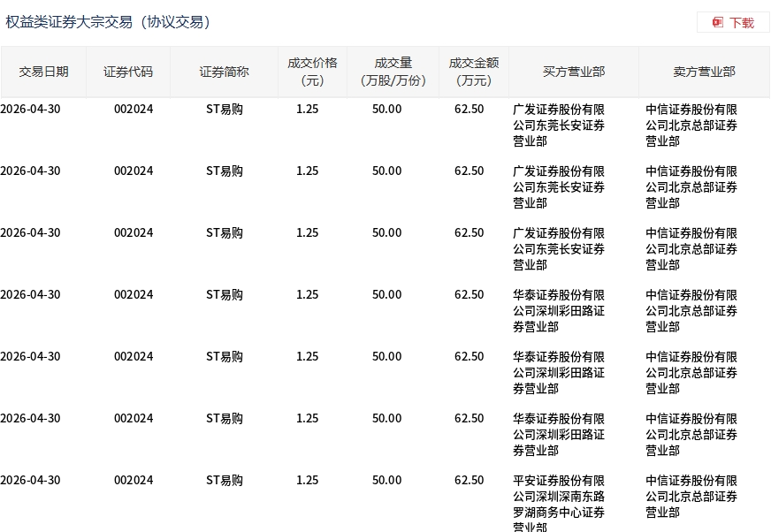Click the page title 权益类证券大宗交易(协议交易)

108,22
